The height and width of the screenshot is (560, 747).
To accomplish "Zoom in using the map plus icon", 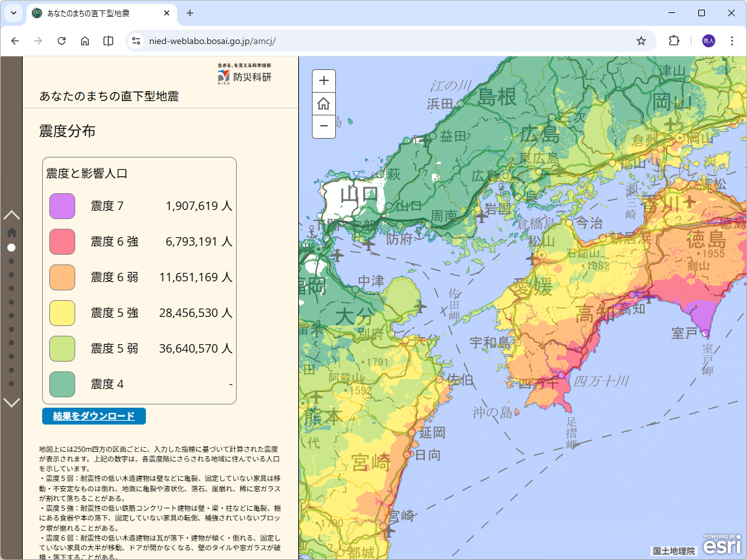I will 324,80.
